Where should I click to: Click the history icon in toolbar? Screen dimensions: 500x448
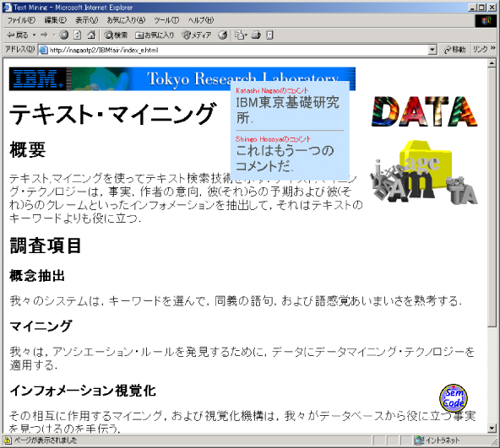[x=223, y=35]
